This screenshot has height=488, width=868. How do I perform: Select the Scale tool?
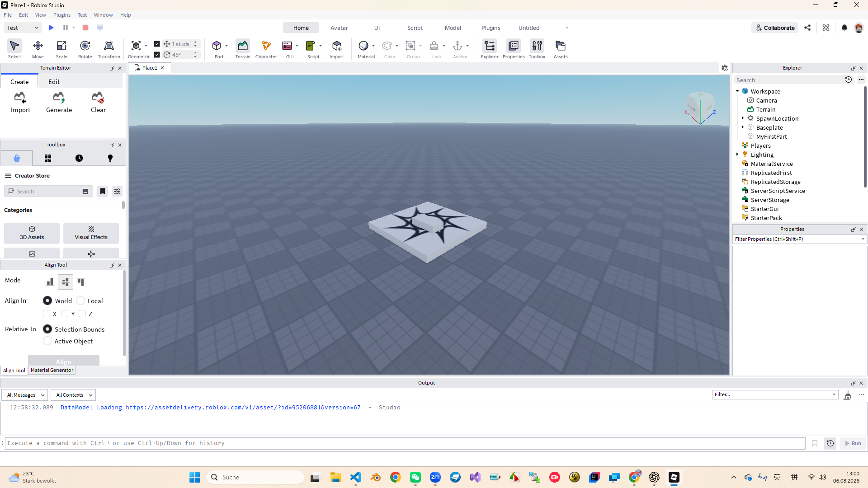click(x=61, y=49)
